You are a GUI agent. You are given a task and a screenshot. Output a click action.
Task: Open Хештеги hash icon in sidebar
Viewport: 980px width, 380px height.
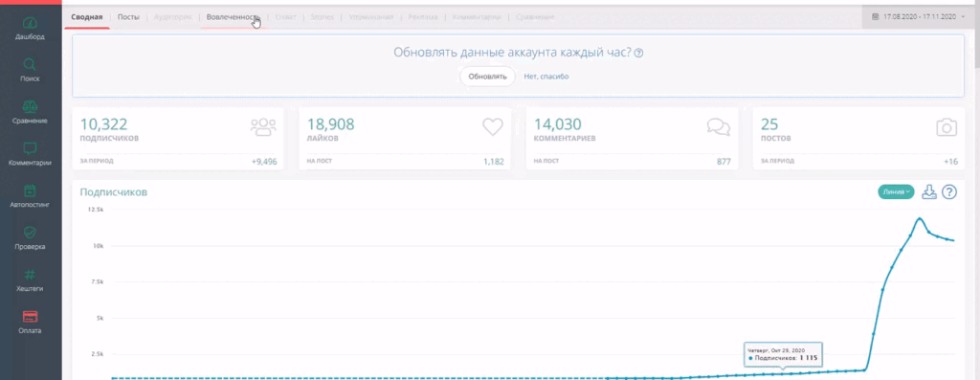point(30,275)
